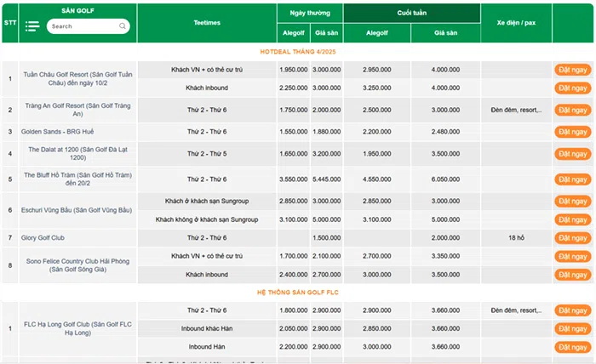Open The Dalat at 1200 link
Image resolution: width=596 pixels, height=364 pixels.
78,153
